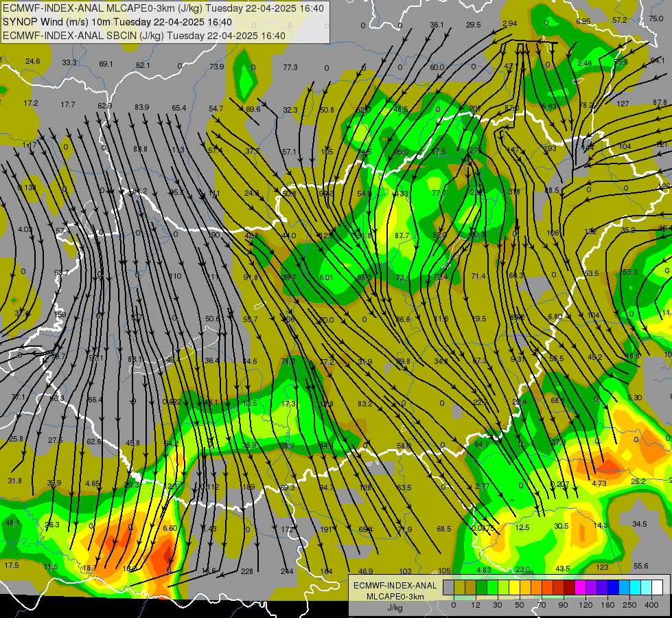
Task: Click the dark blue legend swatch
Action: (x=613, y=587)
